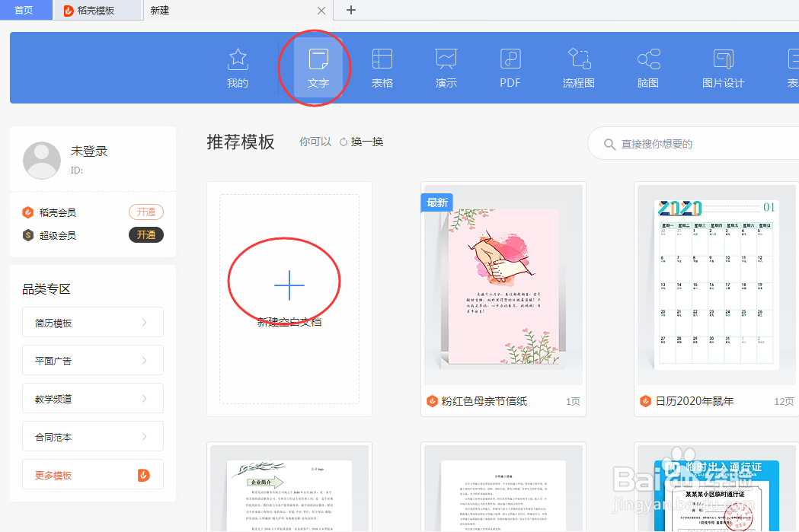Click 开通 button for 超级会员
This screenshot has height=532, width=799.
(145, 234)
